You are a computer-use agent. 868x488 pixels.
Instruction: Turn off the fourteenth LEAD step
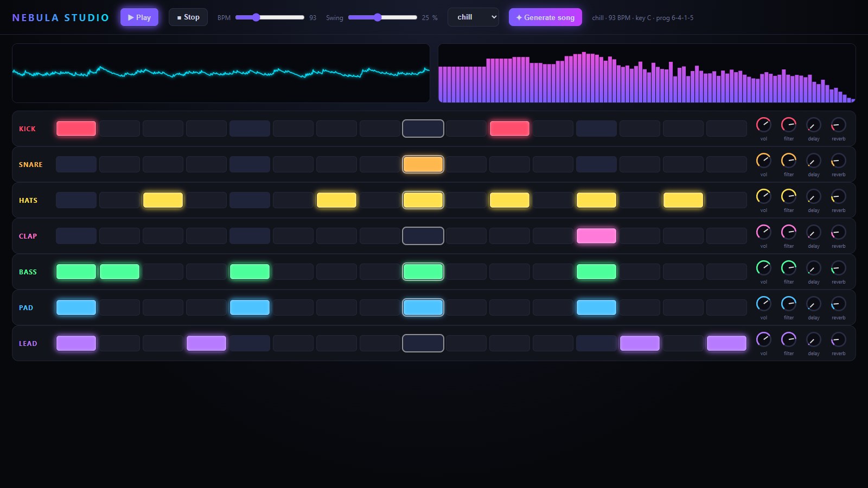click(640, 343)
